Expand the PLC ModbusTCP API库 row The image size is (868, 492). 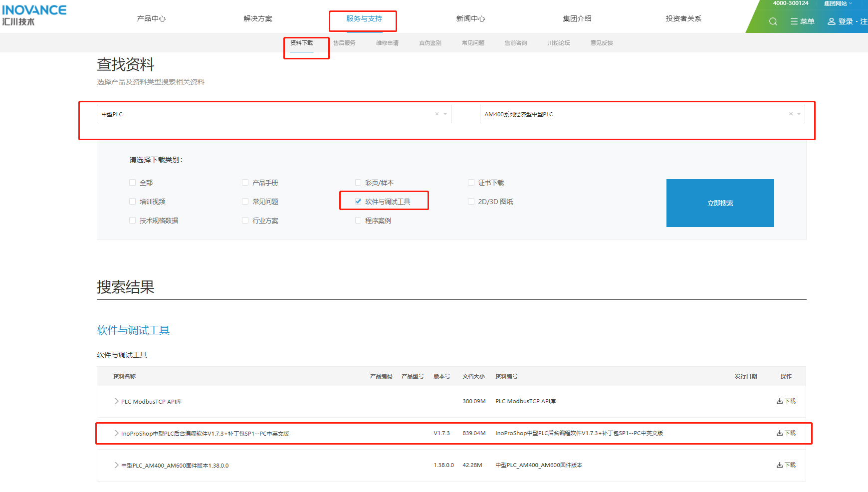click(116, 401)
